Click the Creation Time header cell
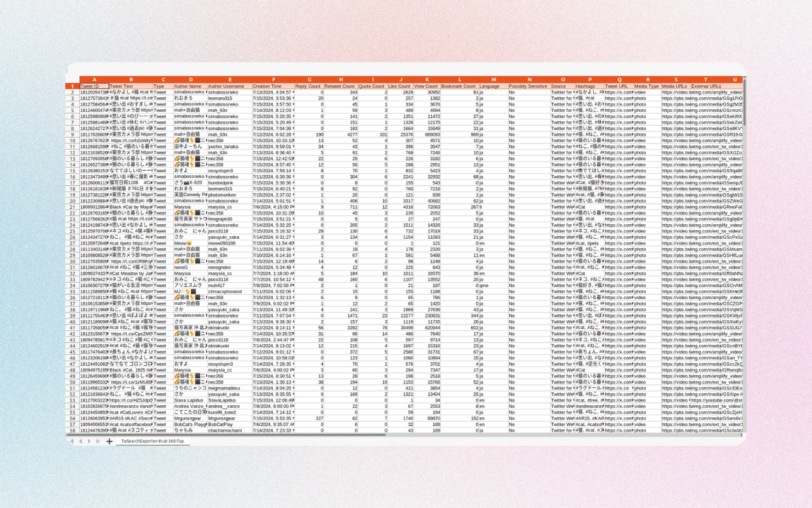 (x=273, y=86)
